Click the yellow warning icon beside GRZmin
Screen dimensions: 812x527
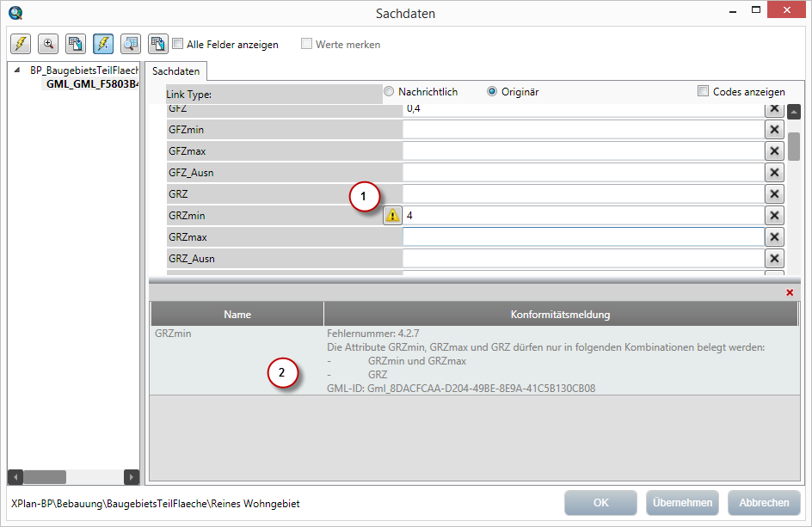392,216
